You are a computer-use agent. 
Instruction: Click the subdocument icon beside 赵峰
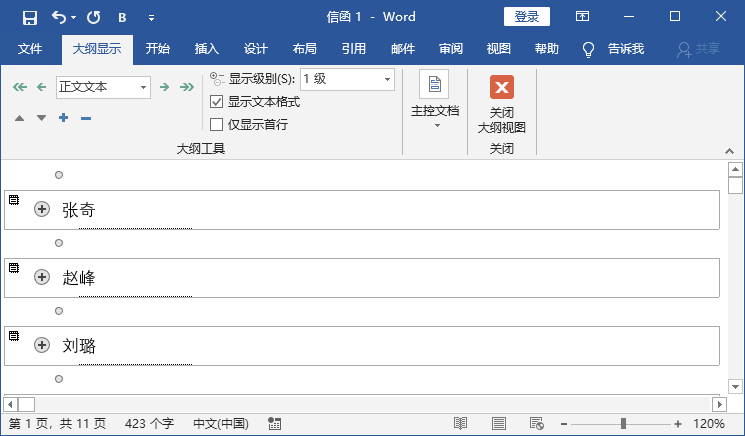[14, 268]
